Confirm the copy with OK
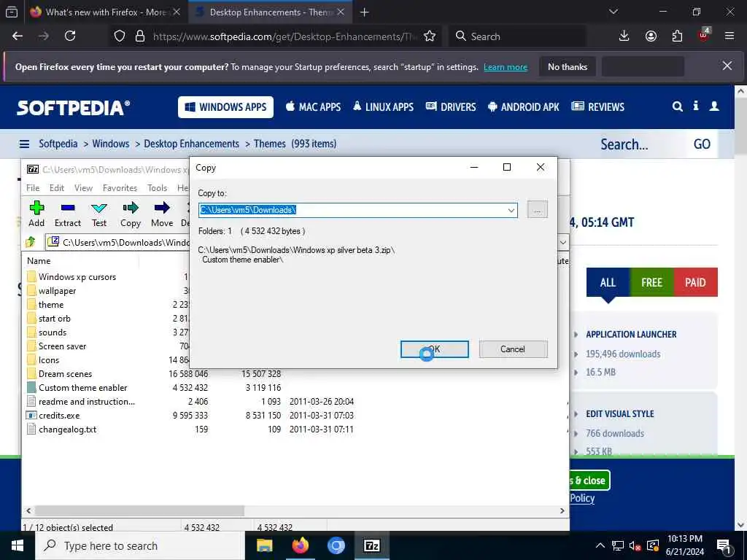 435,349
